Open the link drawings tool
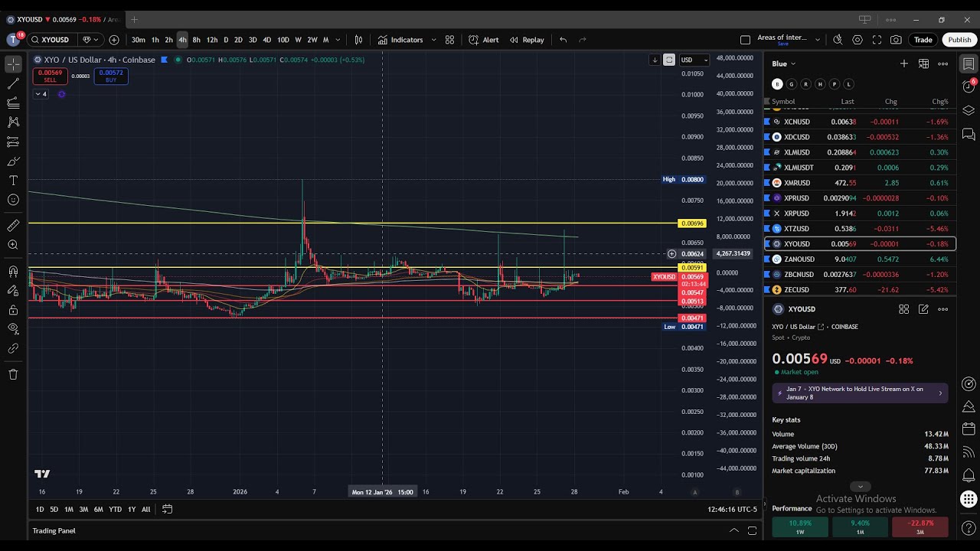Image resolution: width=980 pixels, height=551 pixels. [x=13, y=348]
